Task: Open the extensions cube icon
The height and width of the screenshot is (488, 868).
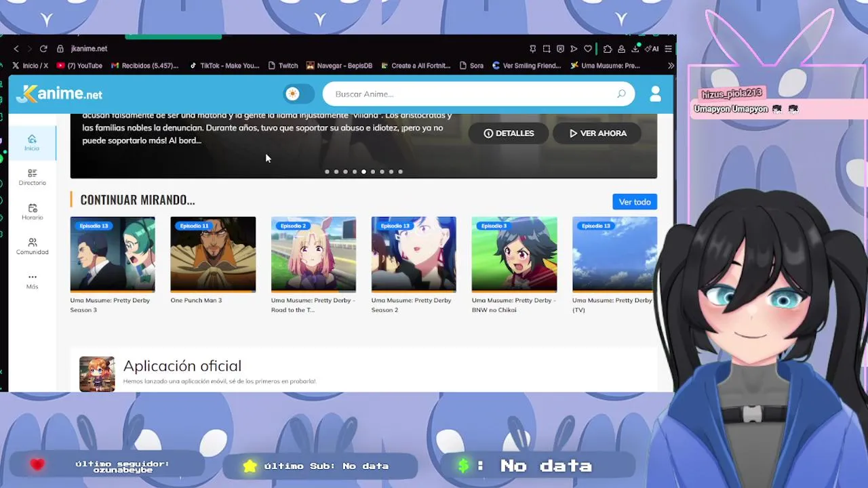Action: [x=608, y=49]
